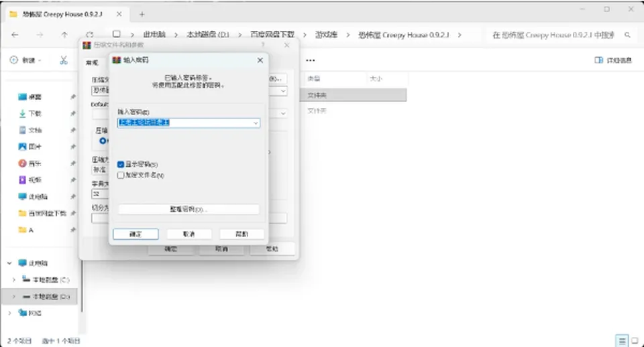Click 确定 in the password dialog

click(136, 234)
